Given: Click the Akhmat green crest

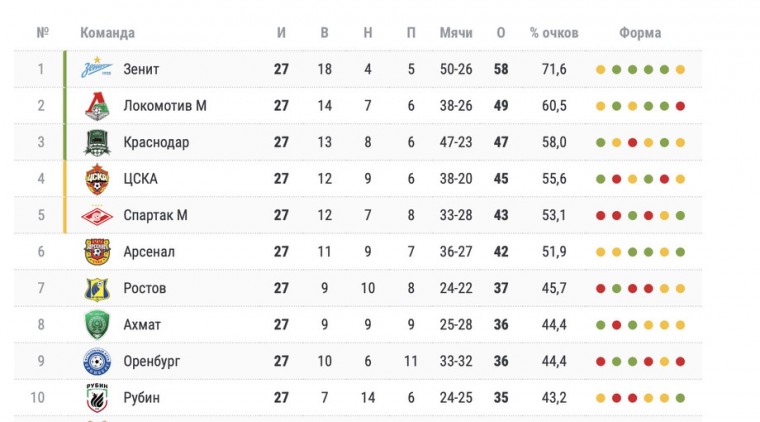Looking at the screenshot, I should click(x=97, y=325).
